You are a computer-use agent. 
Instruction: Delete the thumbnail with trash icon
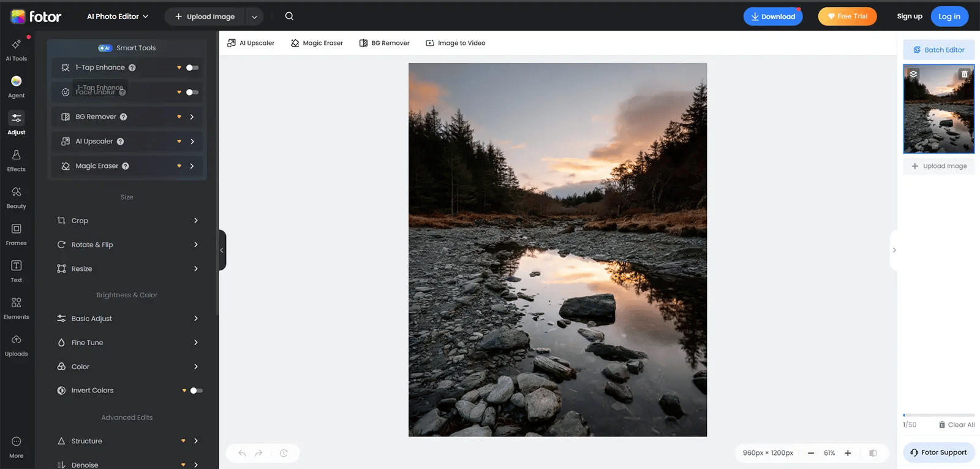tap(965, 74)
